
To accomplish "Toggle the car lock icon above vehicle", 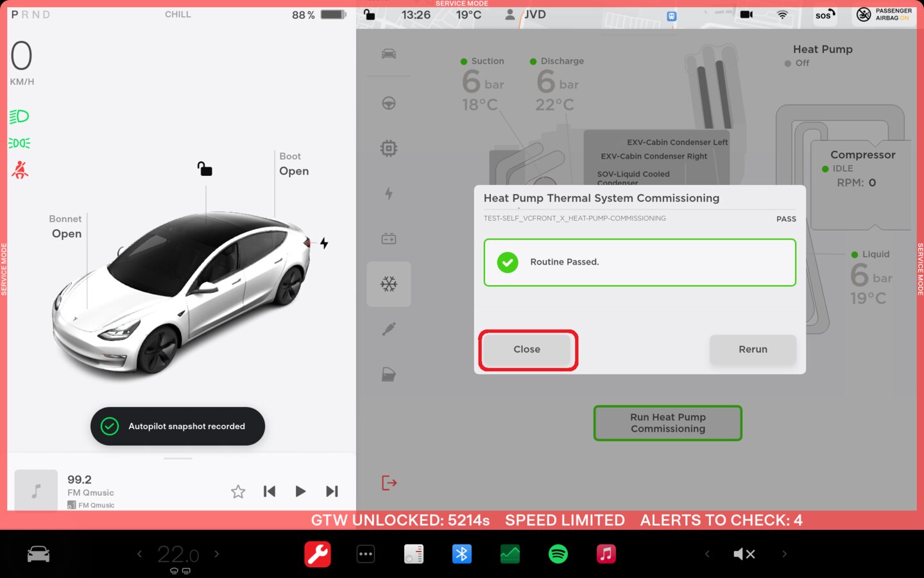I will click(x=205, y=169).
